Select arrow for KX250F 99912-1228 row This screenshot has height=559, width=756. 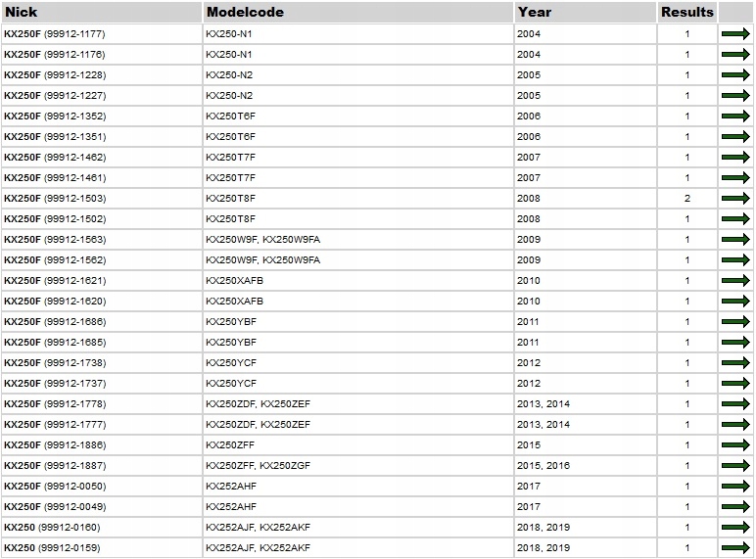[735, 74]
